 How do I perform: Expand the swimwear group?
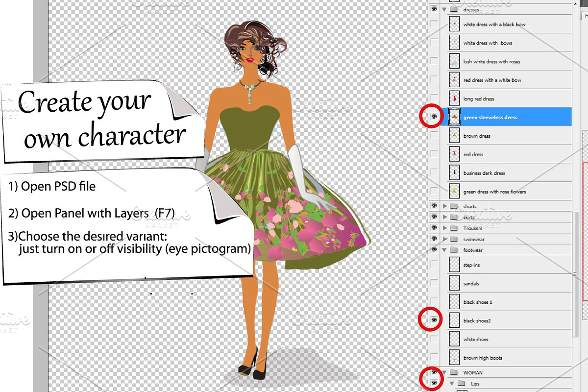(x=445, y=239)
